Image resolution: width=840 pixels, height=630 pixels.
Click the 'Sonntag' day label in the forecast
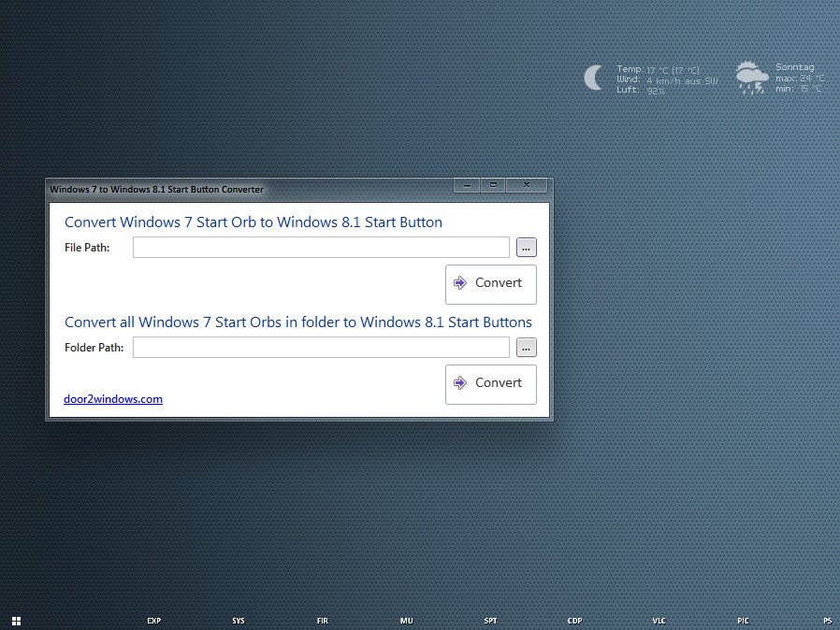point(795,67)
